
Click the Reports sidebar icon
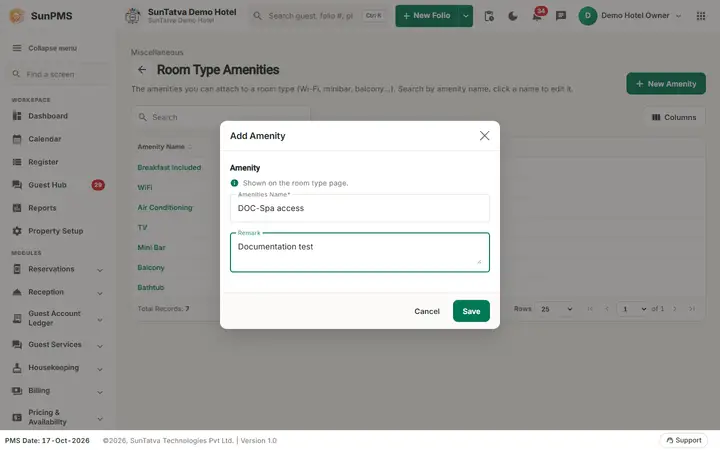[x=17, y=208]
